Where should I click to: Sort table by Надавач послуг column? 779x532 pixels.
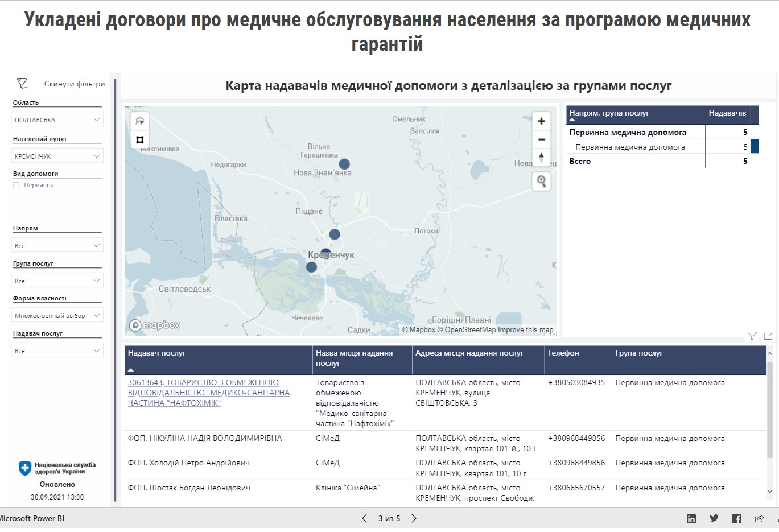[x=157, y=353]
